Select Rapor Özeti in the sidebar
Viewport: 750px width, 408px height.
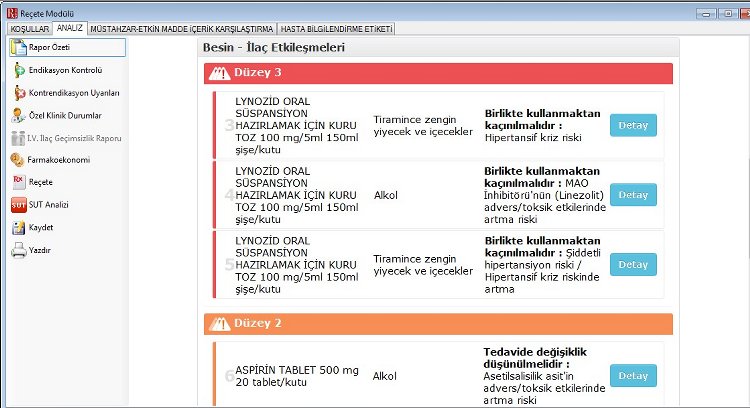click(67, 47)
